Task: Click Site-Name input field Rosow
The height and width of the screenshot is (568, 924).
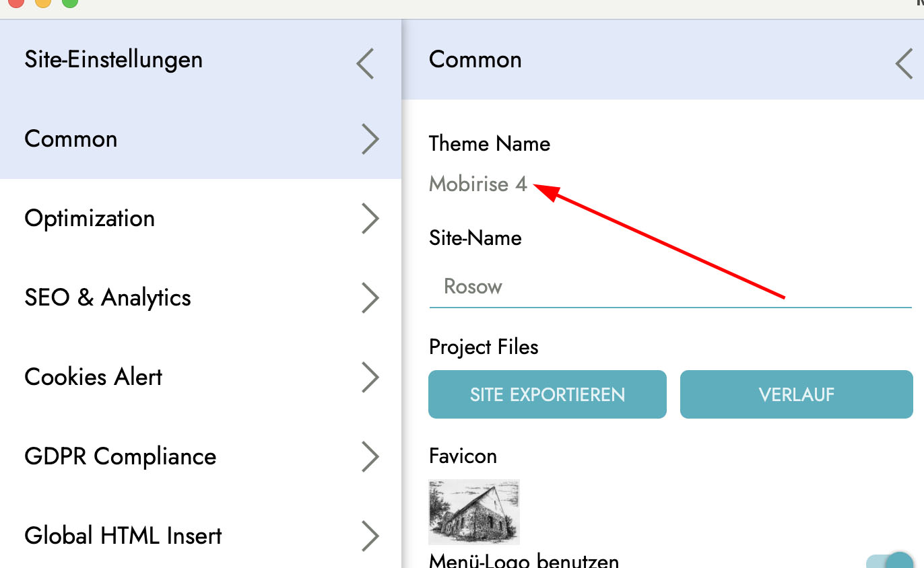Action: coord(670,287)
